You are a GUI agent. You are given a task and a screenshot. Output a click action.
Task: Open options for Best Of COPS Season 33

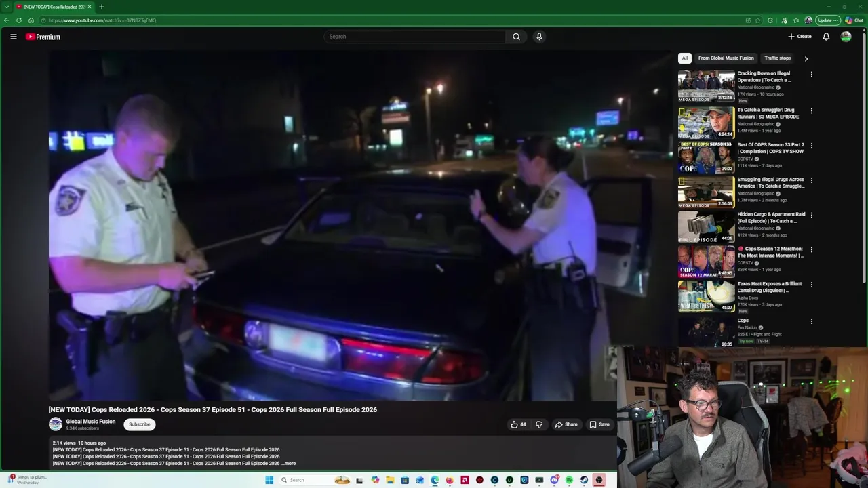[x=811, y=146]
